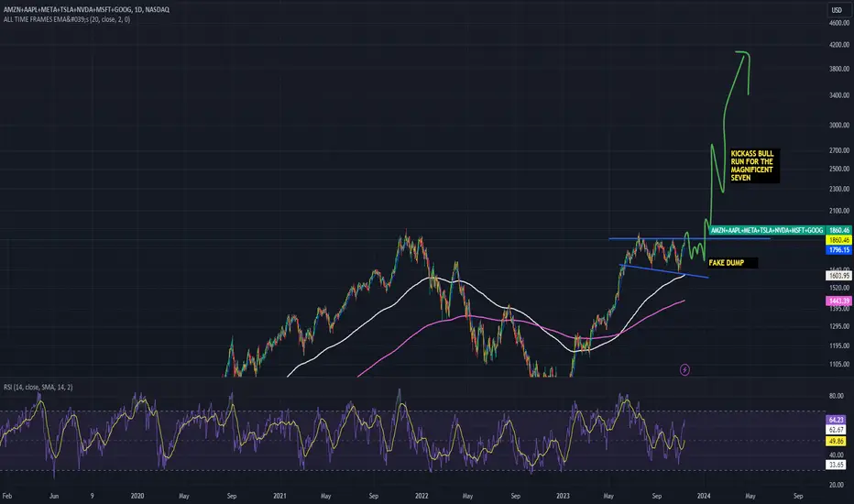
Task: Select the RSI (14, close, SMA) legend
Action: pyautogui.click(x=38, y=387)
